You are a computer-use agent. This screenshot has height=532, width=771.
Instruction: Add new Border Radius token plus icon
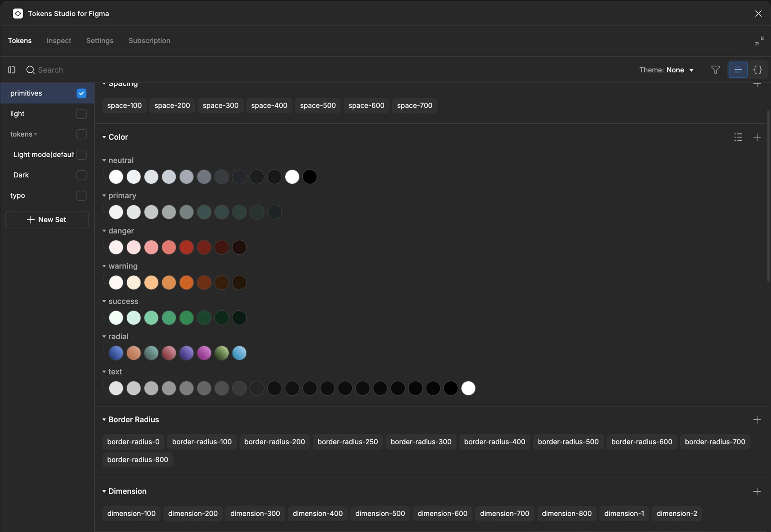757,420
